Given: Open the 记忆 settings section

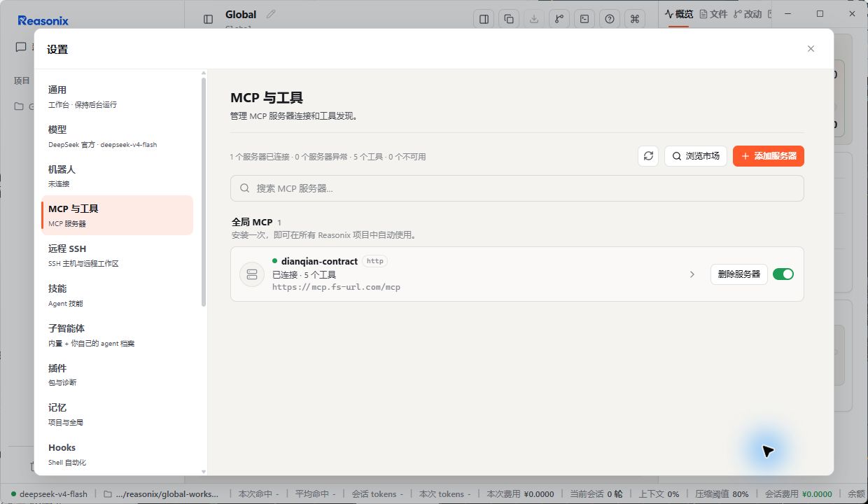Looking at the screenshot, I should click(117, 414).
